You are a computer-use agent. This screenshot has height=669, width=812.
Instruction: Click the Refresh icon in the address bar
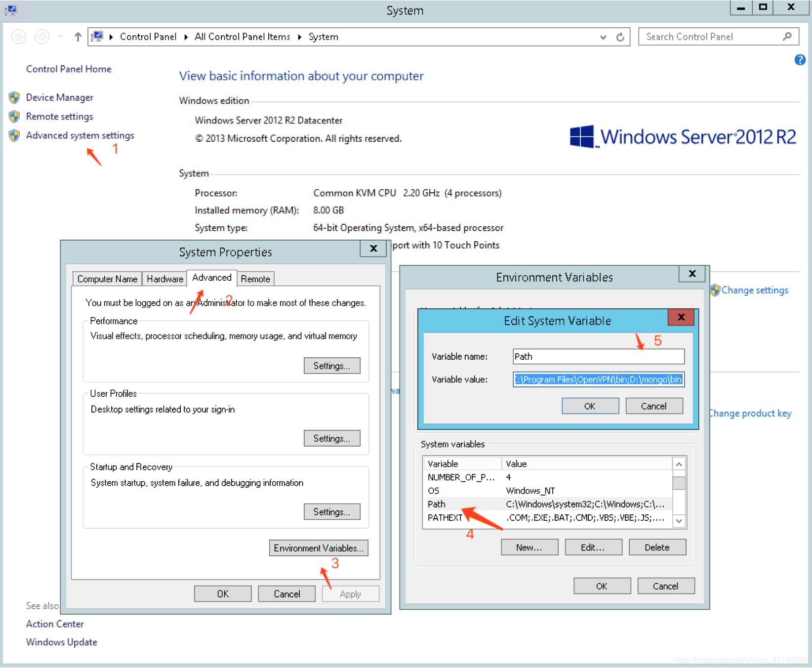coord(620,37)
